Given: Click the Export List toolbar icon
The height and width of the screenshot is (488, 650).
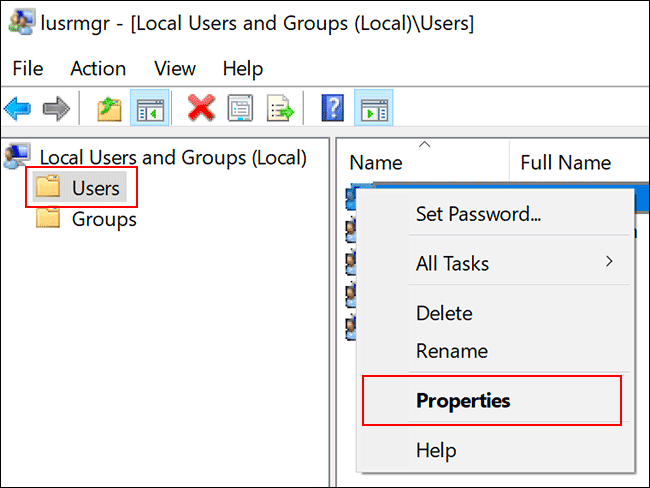Looking at the screenshot, I should [x=278, y=108].
